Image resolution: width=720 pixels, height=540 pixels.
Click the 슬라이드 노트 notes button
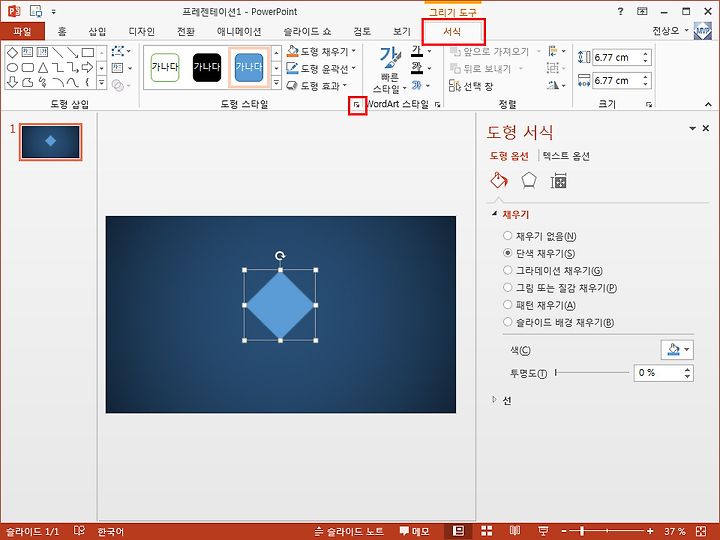(x=349, y=532)
